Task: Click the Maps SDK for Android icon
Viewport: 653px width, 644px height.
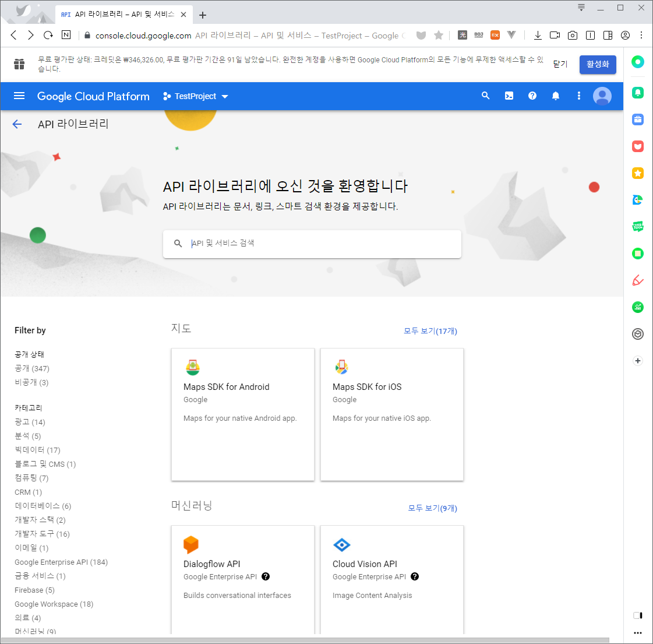Action: point(192,367)
